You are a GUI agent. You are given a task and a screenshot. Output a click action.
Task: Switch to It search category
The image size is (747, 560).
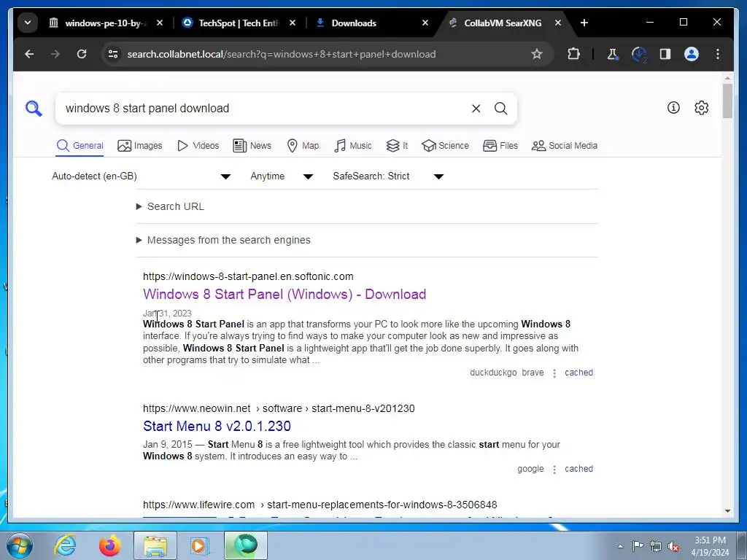point(397,146)
